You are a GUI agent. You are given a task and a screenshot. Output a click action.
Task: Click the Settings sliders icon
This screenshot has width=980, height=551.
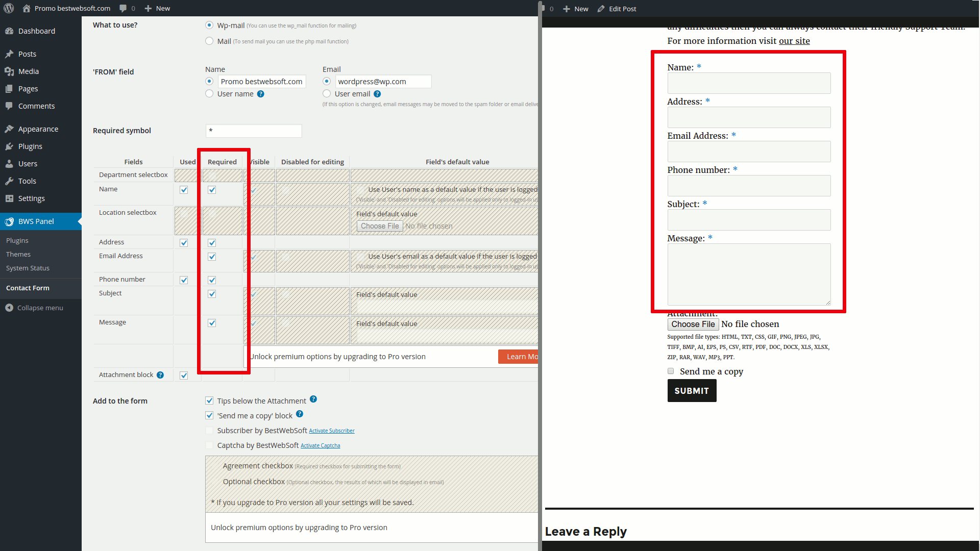9,198
